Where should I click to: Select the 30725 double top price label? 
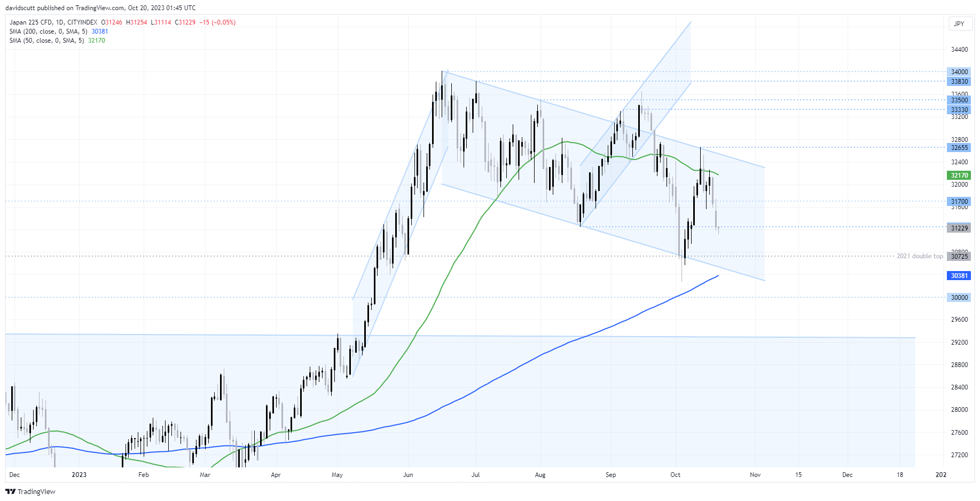point(959,256)
